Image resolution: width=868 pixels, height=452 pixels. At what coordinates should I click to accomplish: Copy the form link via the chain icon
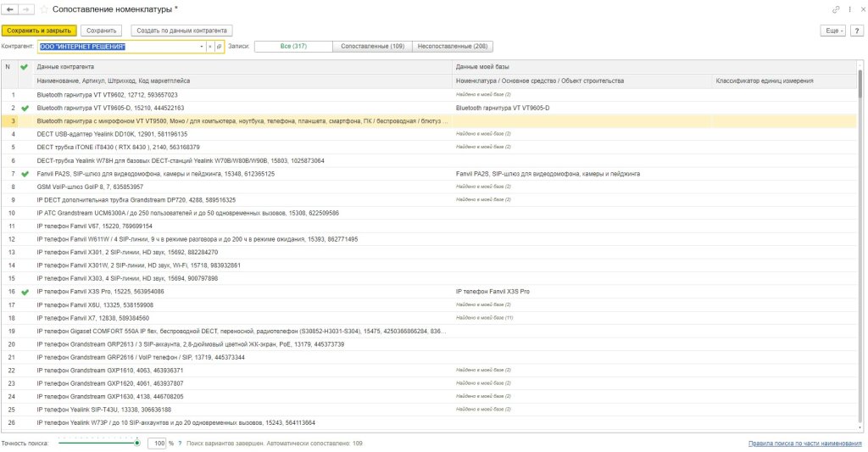tap(836, 8)
